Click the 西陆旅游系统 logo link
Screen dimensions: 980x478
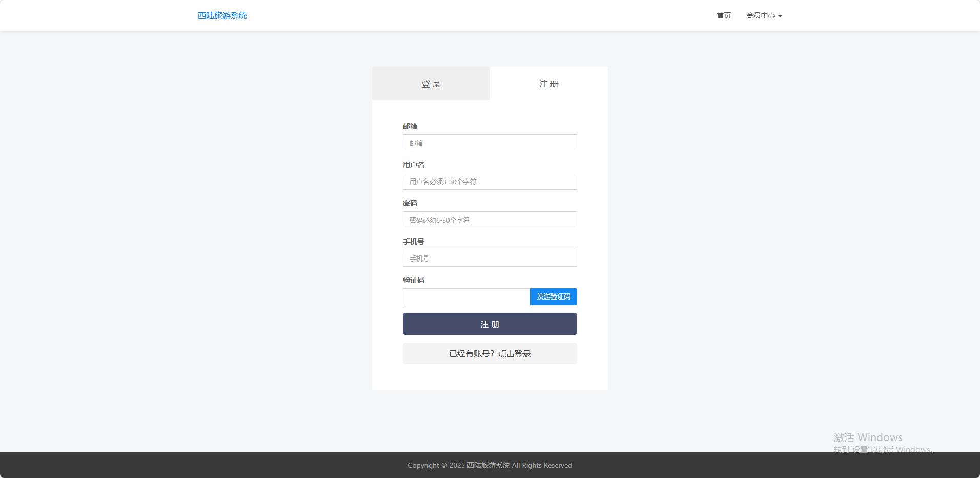[x=222, y=16]
